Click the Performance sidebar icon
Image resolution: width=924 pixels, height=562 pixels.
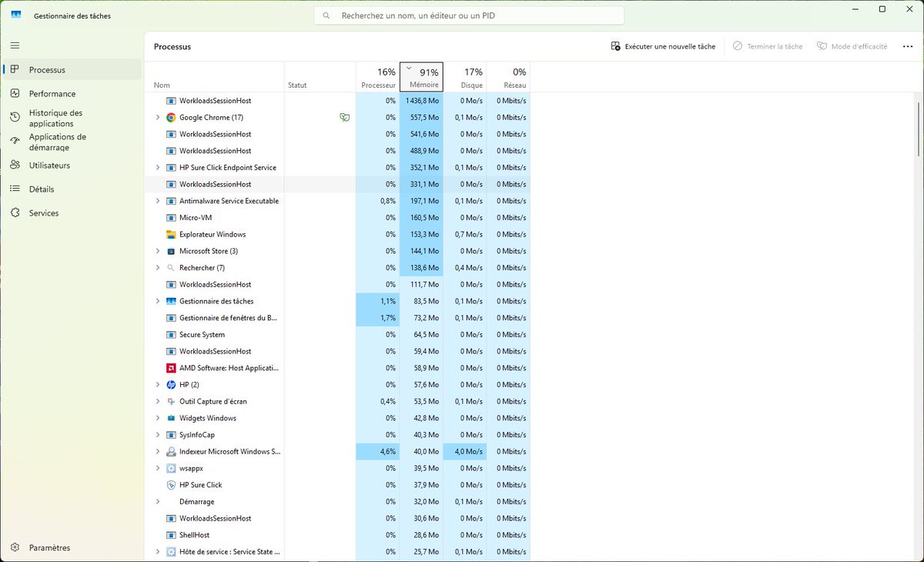[x=15, y=93]
